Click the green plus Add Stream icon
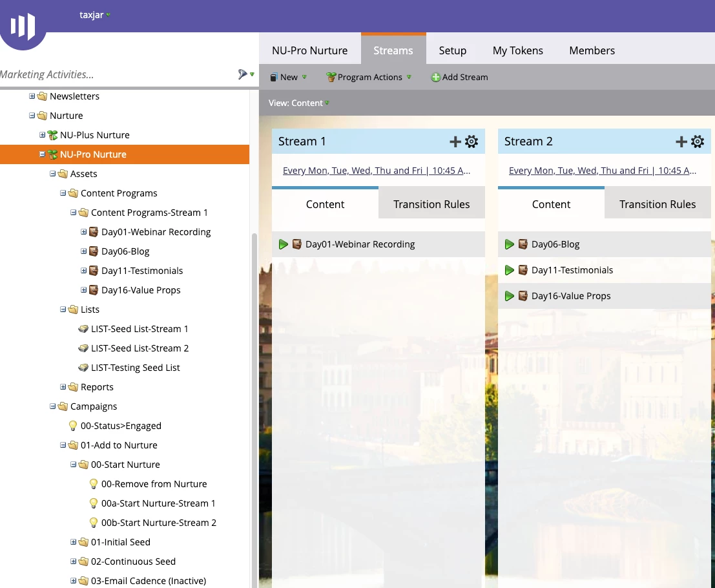This screenshot has width=715, height=588. coord(435,78)
